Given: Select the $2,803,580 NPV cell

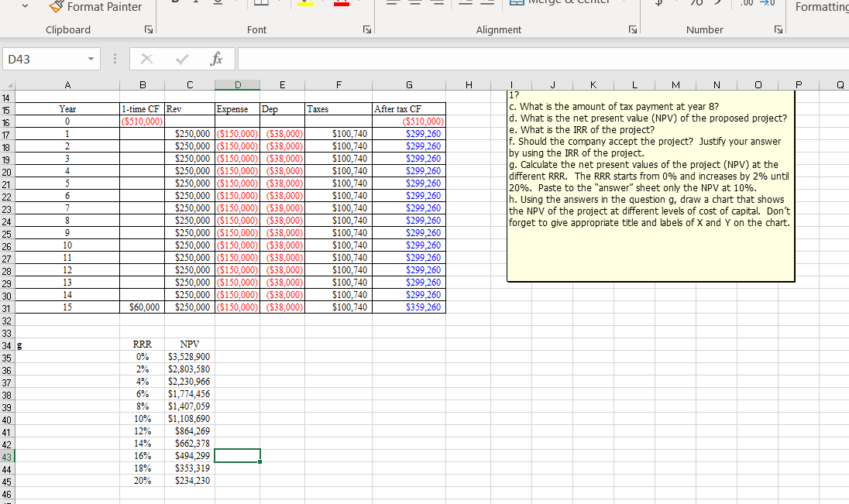Looking at the screenshot, I should [190, 369].
